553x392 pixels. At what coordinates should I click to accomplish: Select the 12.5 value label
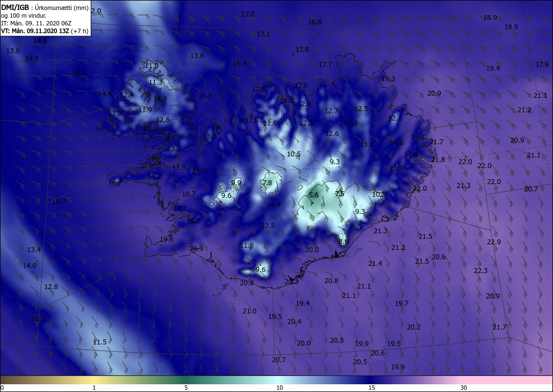pos(361,108)
